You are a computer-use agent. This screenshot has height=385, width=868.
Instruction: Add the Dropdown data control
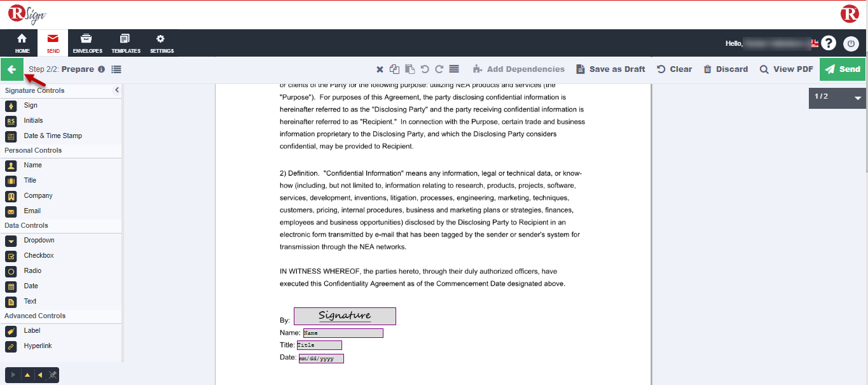coord(39,241)
